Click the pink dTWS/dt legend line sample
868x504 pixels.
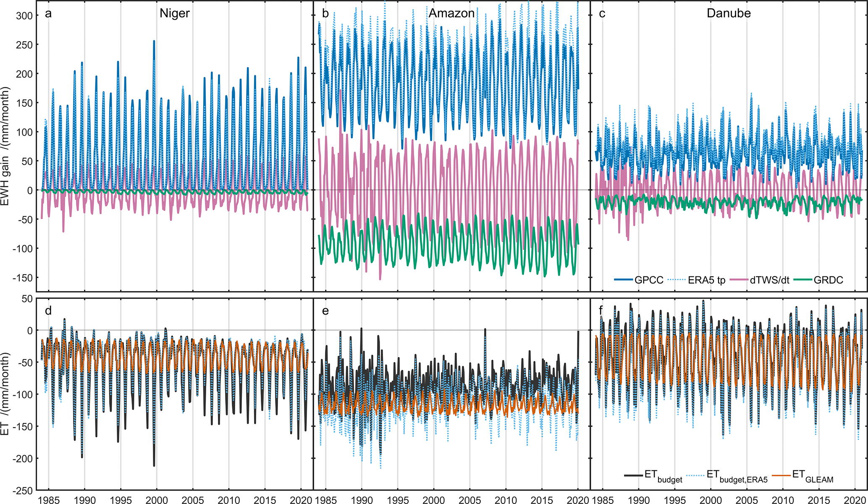[x=739, y=280]
